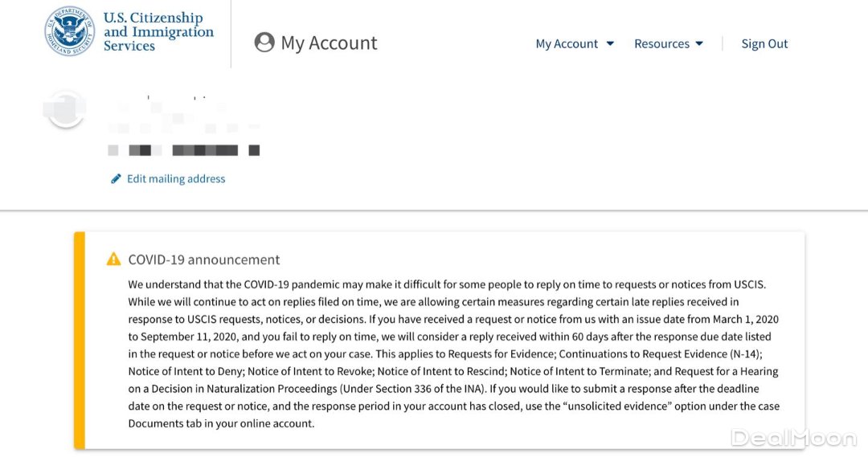868x457 pixels.
Task: Open the Resources navigation menu
Action: pos(661,44)
